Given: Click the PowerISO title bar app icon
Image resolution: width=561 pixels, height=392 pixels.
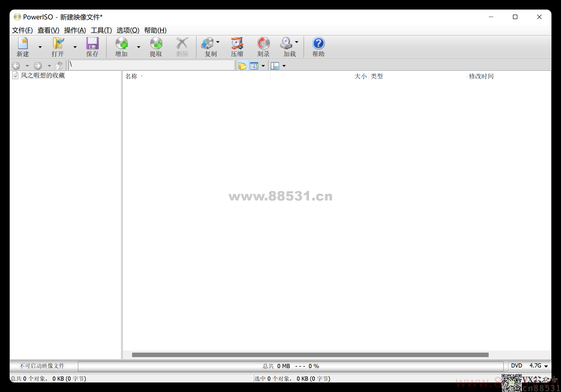Looking at the screenshot, I should pos(17,17).
